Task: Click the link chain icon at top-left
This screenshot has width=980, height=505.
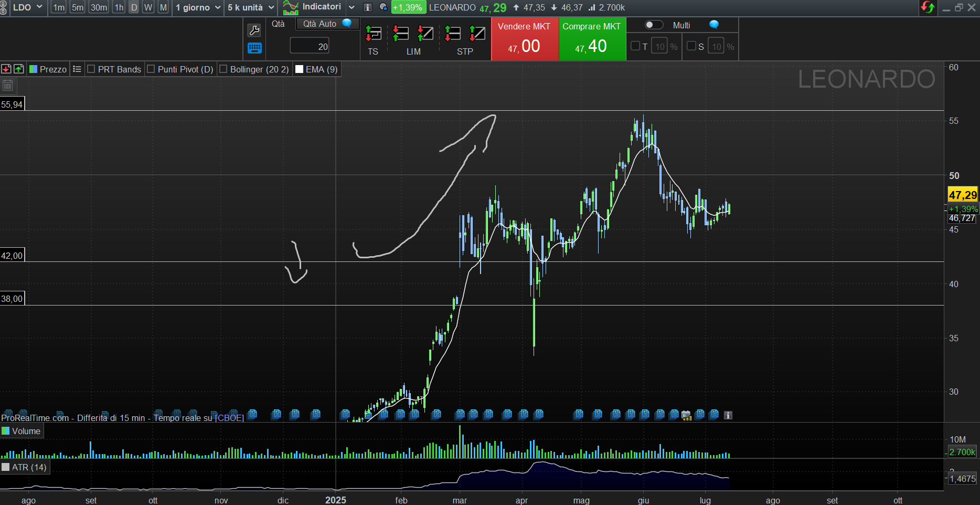Action: coord(4,7)
